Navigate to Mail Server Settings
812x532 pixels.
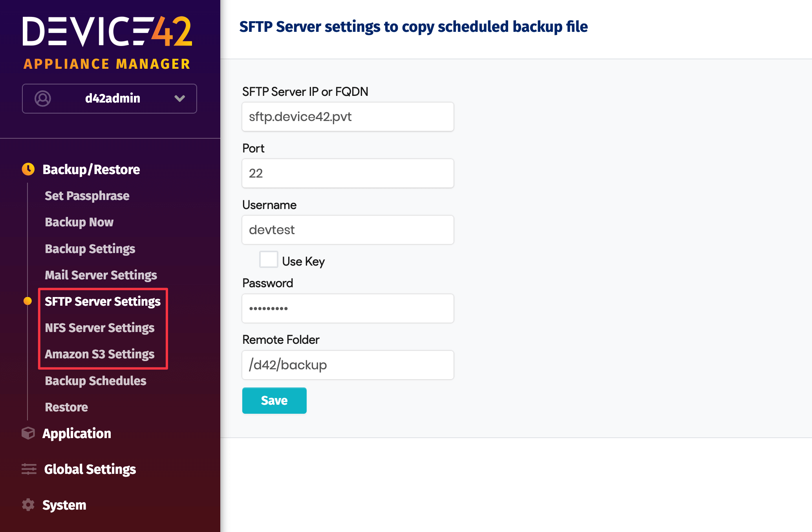101,275
